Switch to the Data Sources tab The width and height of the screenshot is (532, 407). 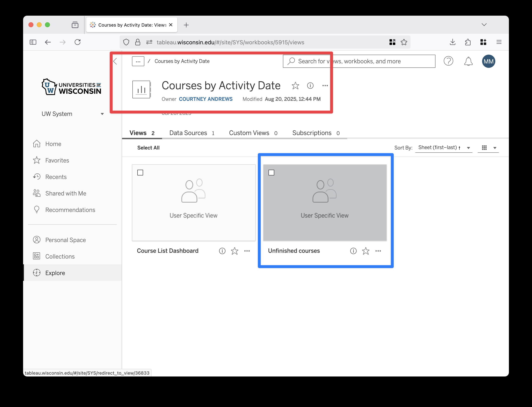click(x=188, y=133)
